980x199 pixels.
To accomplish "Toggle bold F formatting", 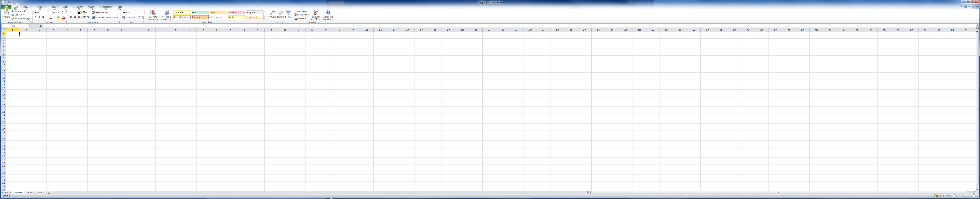I will point(35,18).
